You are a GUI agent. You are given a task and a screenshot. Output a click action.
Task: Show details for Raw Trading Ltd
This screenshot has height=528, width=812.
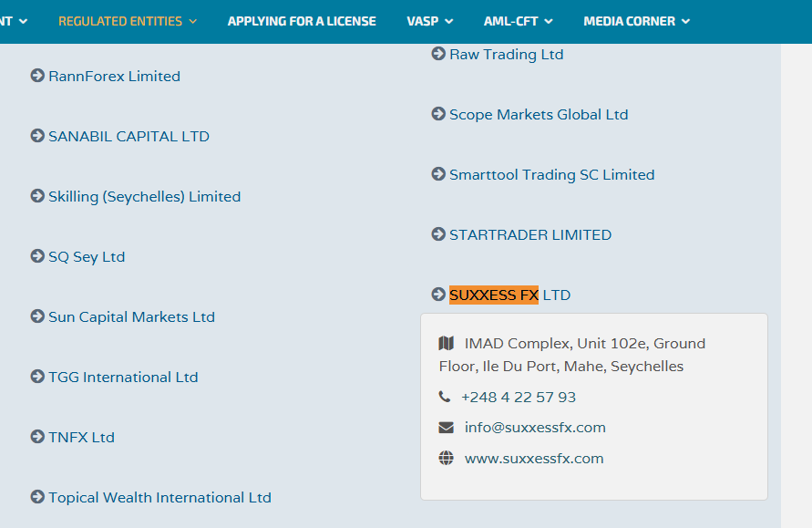point(507,55)
